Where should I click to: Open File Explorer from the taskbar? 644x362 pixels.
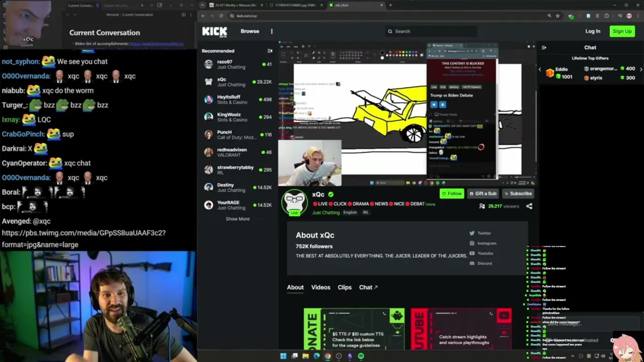(x=305, y=356)
